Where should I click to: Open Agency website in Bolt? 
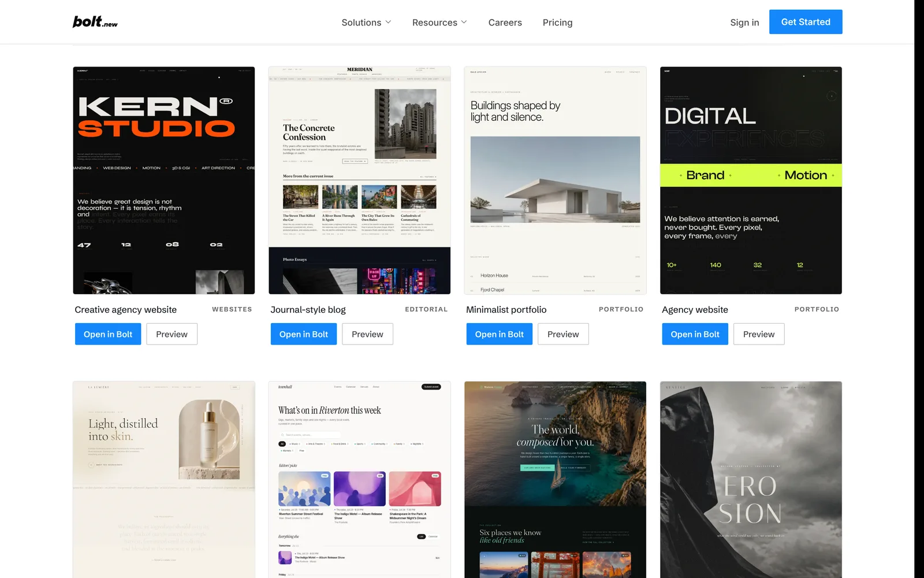[695, 334]
